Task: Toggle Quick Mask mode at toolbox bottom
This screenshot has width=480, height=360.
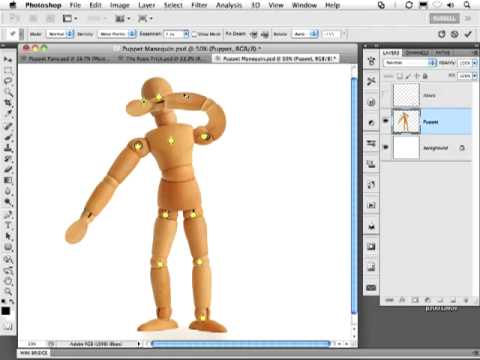Action: pyautogui.click(x=8, y=327)
